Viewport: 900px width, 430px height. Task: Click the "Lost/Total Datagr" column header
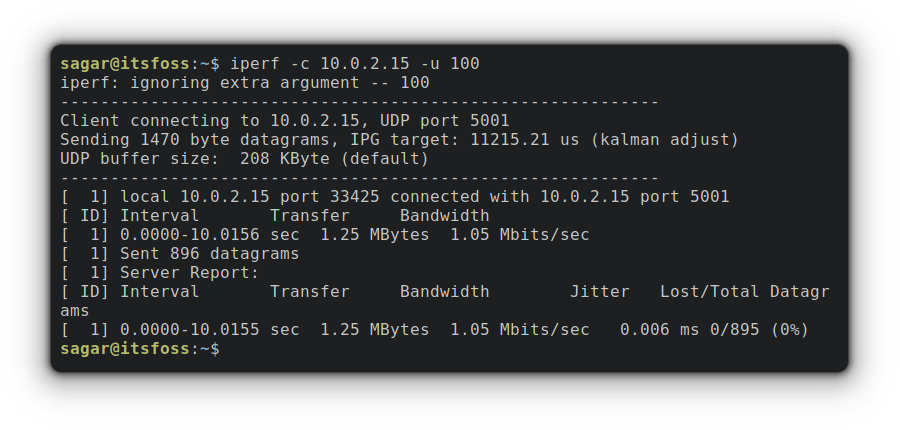click(x=745, y=292)
